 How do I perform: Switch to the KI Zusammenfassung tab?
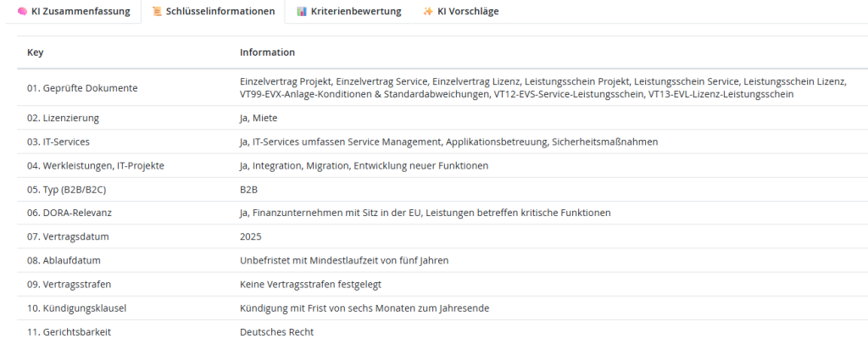(x=81, y=12)
